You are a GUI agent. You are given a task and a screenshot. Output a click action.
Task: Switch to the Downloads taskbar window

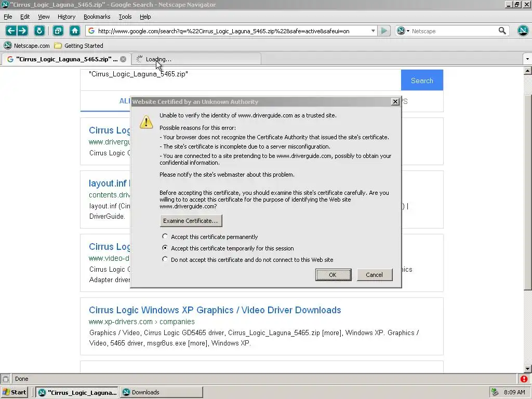[162, 392]
